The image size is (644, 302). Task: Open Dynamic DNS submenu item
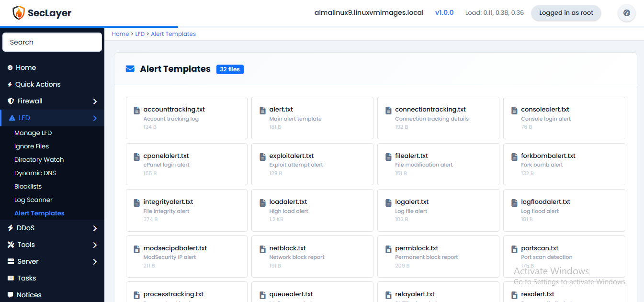click(35, 173)
